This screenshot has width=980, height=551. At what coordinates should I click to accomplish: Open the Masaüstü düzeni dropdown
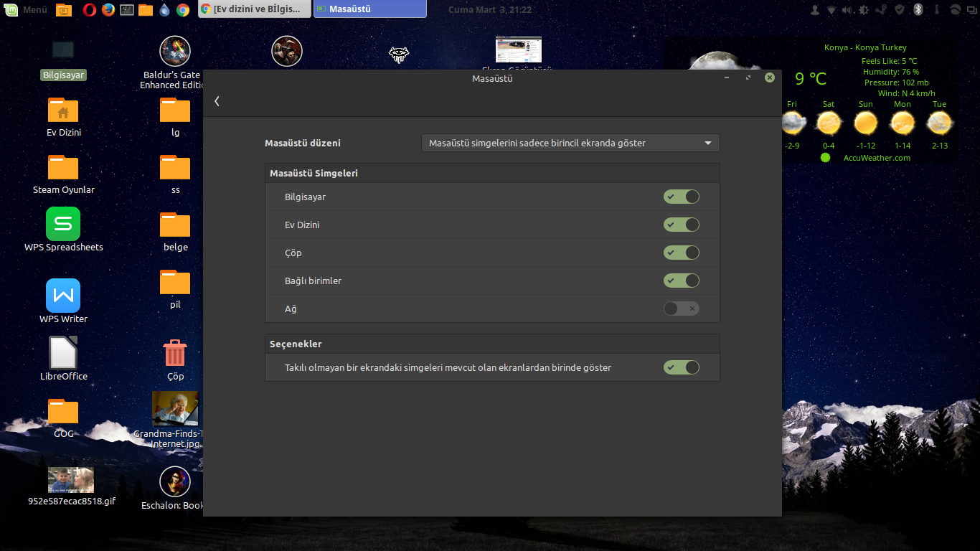(570, 143)
